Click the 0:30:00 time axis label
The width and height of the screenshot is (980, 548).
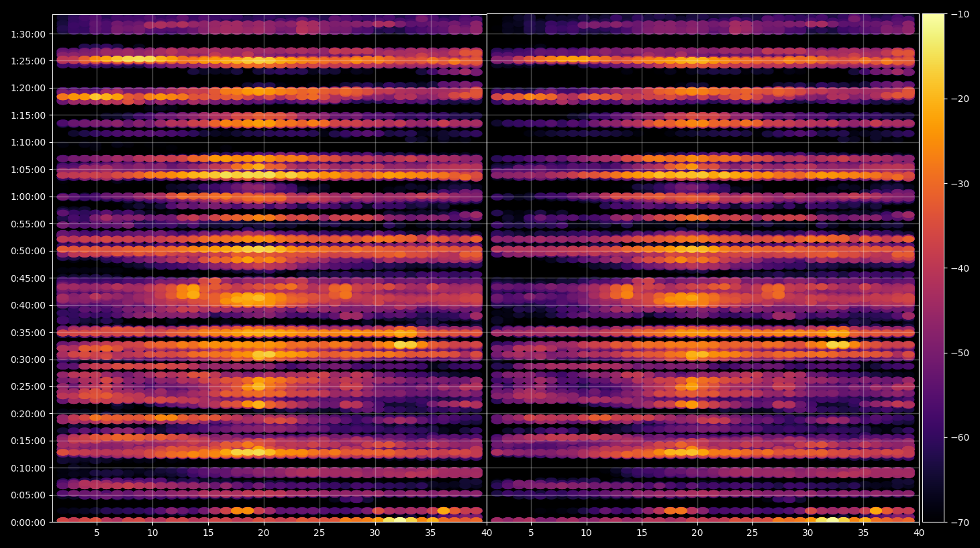[x=28, y=360]
